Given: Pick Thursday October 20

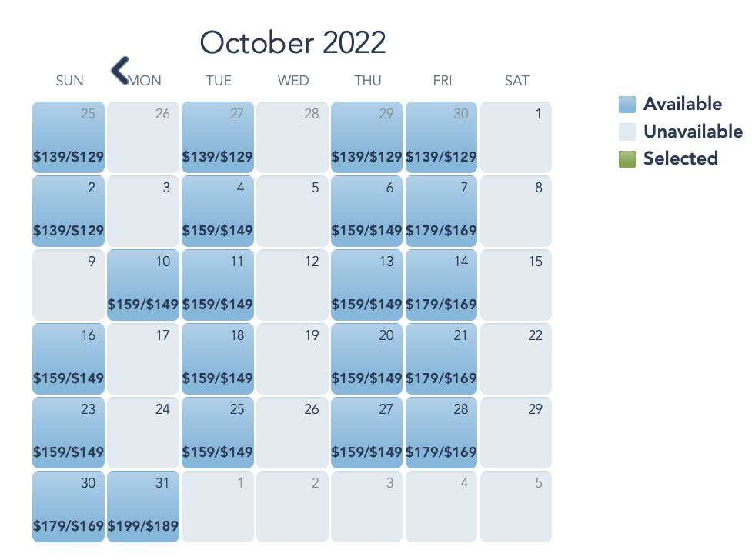Looking at the screenshot, I should (x=367, y=358).
